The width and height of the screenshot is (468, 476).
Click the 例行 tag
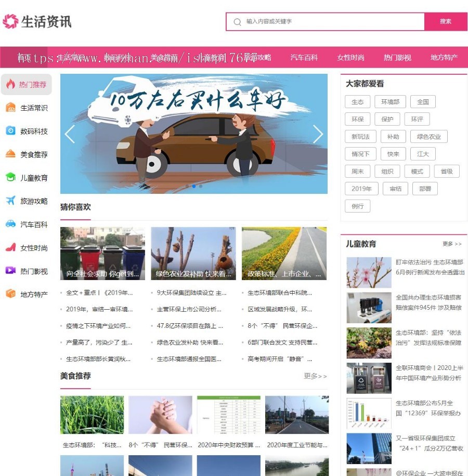point(357,206)
